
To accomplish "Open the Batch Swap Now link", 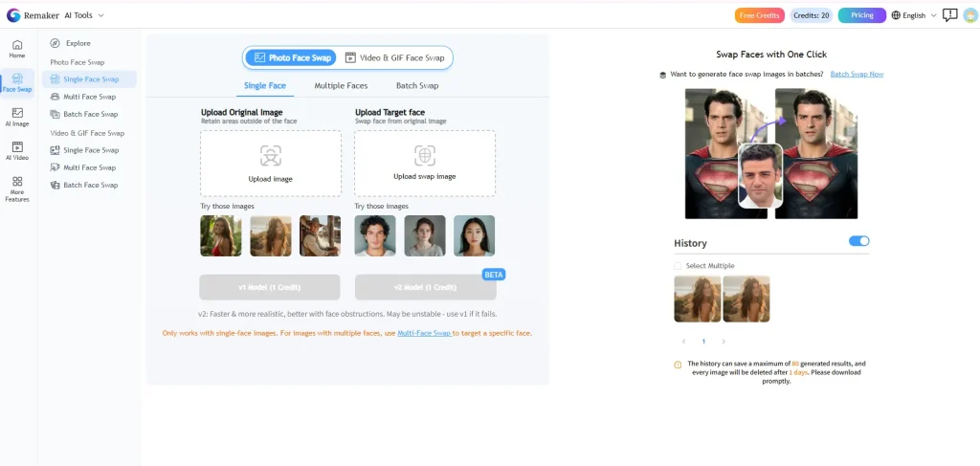I will click(857, 74).
